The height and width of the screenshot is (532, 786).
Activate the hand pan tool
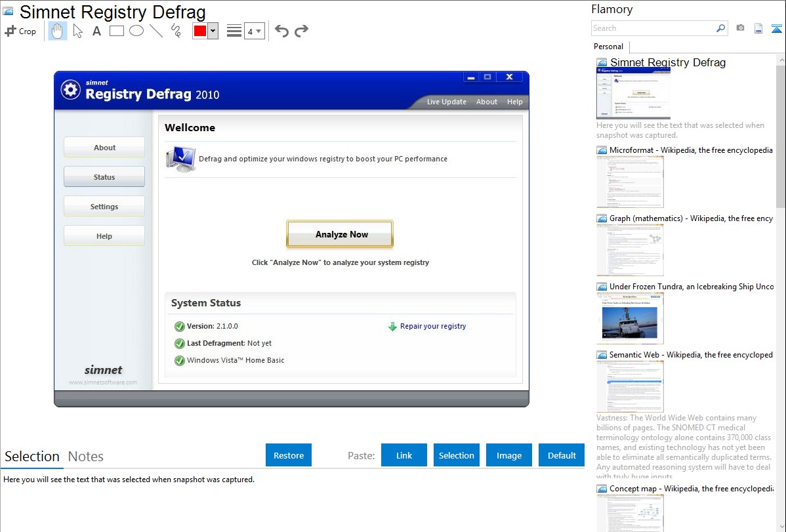coord(58,31)
